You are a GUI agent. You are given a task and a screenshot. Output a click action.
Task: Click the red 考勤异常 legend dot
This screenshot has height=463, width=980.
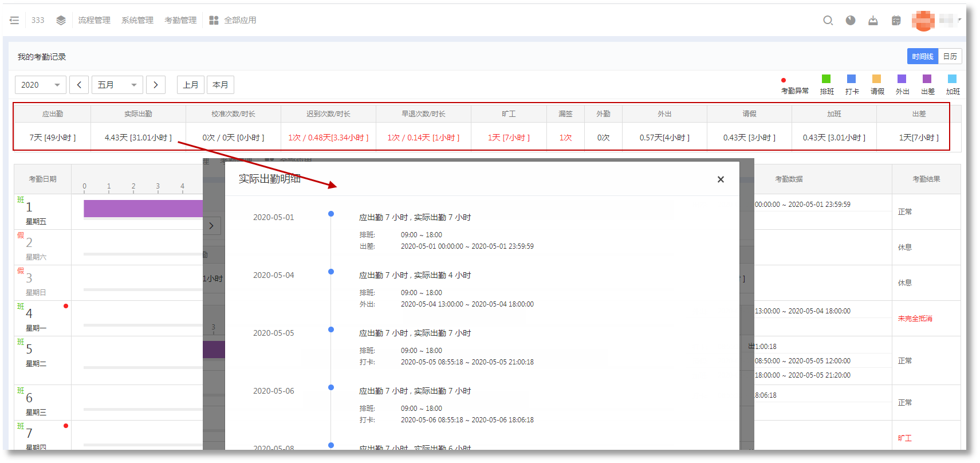784,80
